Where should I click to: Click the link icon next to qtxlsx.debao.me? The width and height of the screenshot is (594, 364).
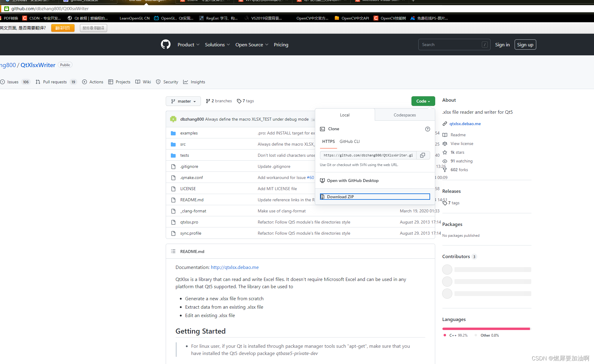click(445, 124)
